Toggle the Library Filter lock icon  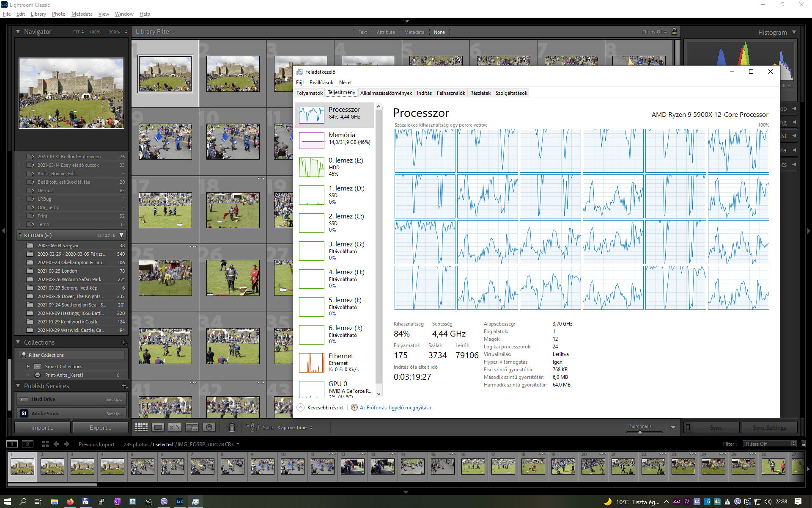pyautogui.click(x=675, y=32)
